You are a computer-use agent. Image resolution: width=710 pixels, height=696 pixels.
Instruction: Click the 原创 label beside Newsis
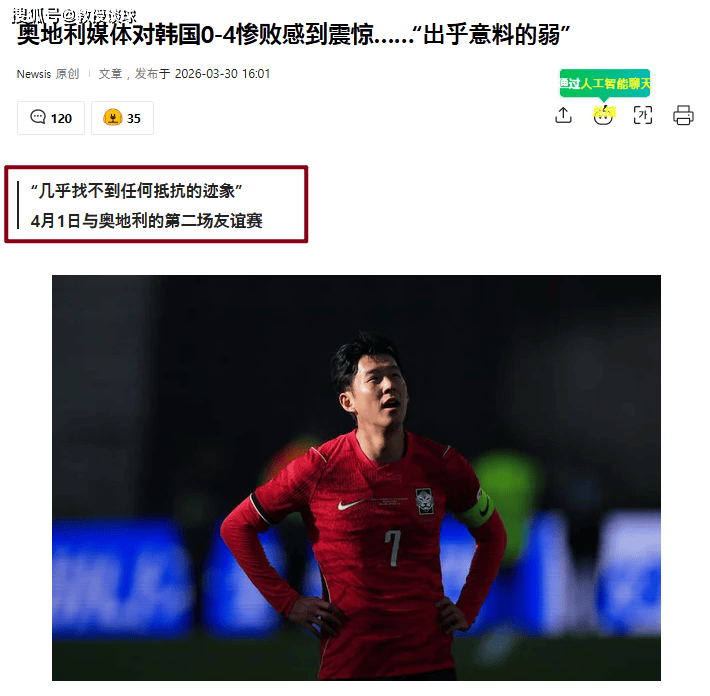67,74
